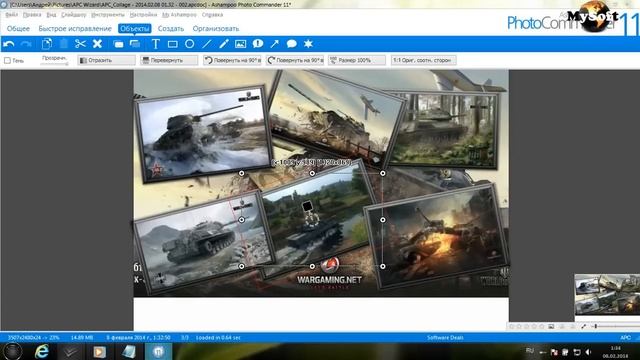Click the Copy documents icon
Viewport: 640px width, 360px height.
(x=47, y=44)
